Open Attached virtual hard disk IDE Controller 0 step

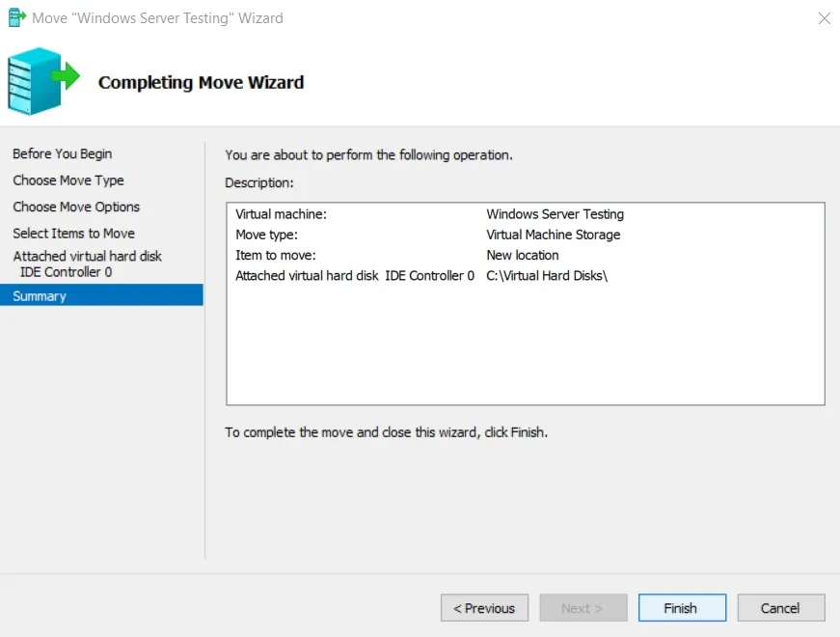pyautogui.click(x=87, y=263)
